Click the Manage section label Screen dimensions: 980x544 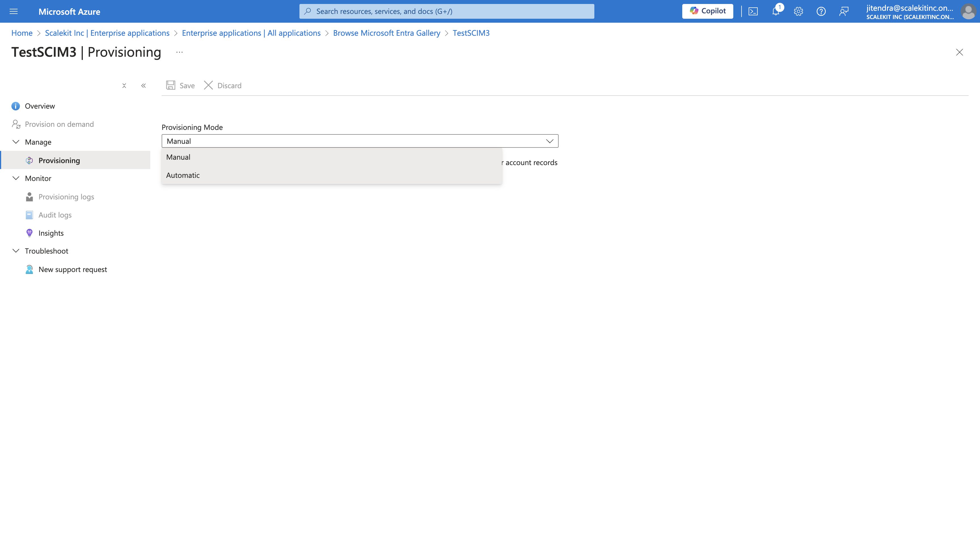(x=38, y=142)
